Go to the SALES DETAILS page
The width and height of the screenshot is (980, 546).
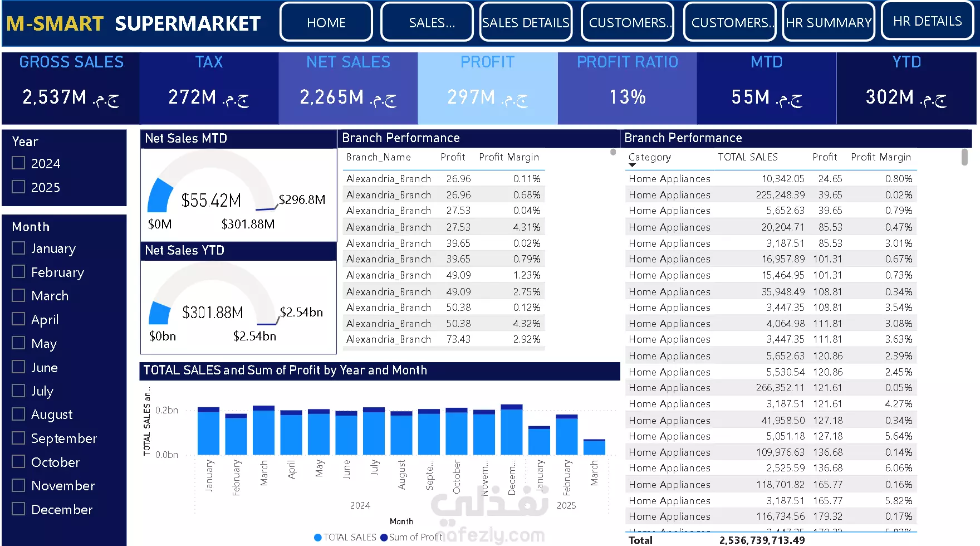[x=526, y=22]
